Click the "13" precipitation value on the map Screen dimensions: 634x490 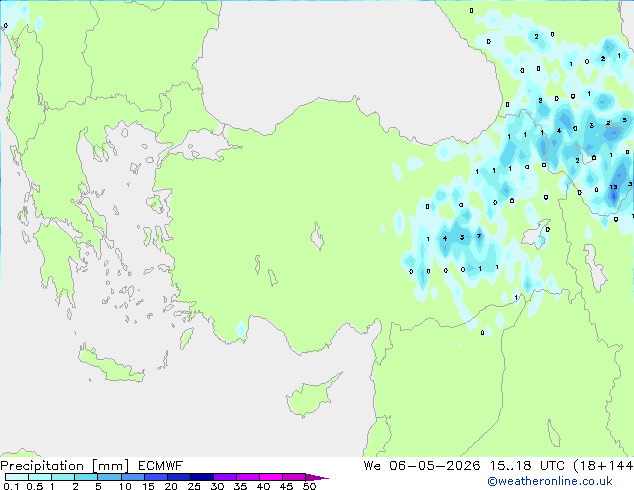tap(613, 187)
